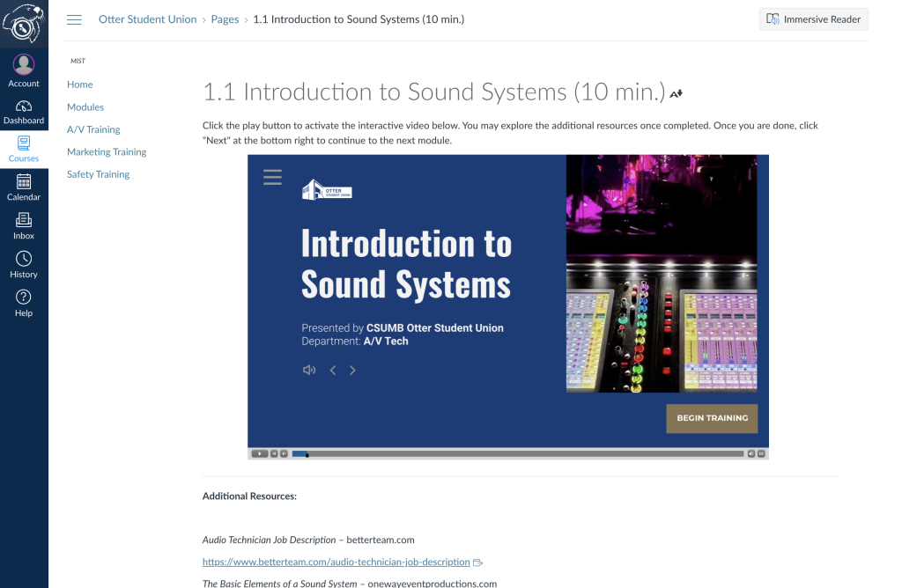Click the video progress bar track
The height and width of the screenshot is (588, 902).
coord(518,453)
